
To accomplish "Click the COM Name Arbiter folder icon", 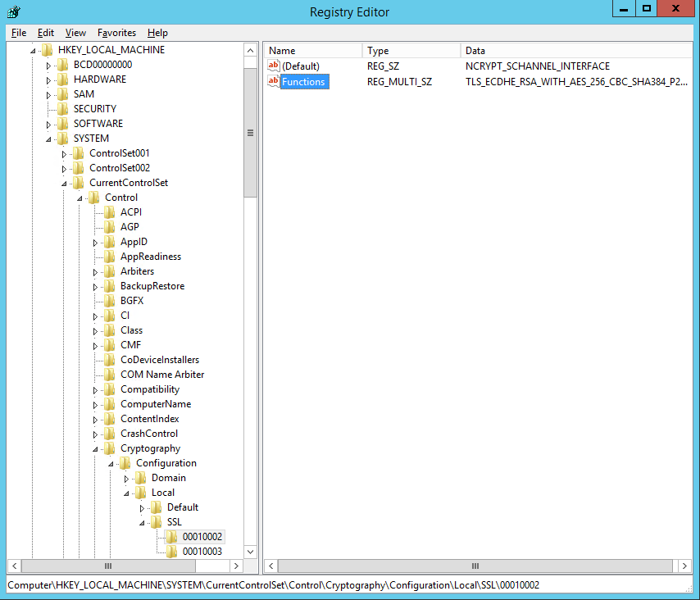I will point(110,374).
